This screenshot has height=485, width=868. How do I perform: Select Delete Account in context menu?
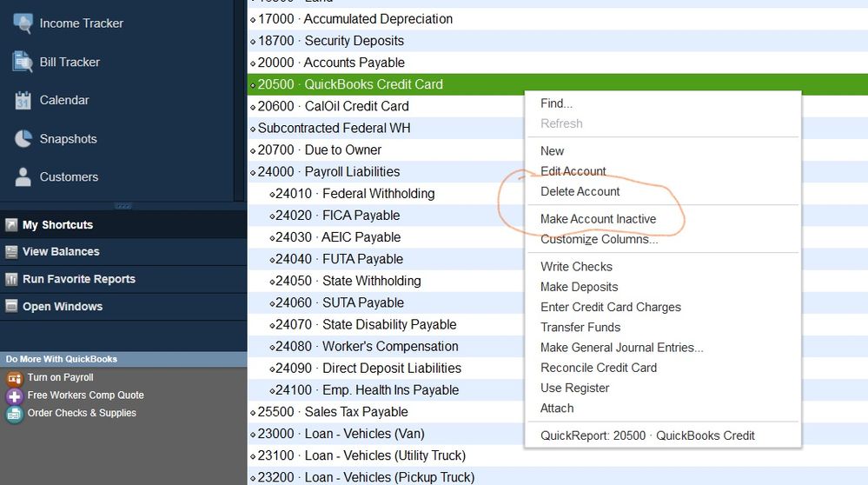(x=580, y=191)
